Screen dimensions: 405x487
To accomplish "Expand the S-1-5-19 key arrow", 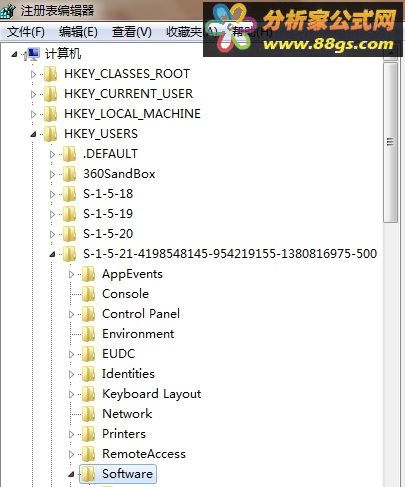I will [x=52, y=214].
